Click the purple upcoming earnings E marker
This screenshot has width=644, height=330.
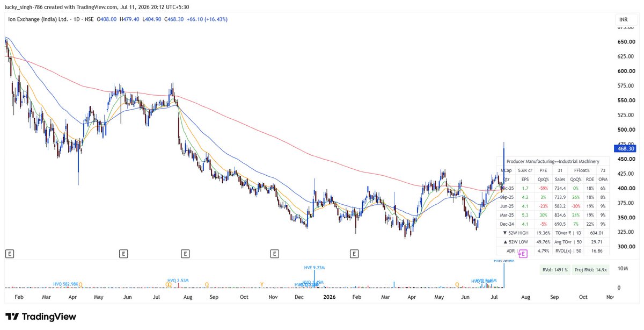click(523, 253)
